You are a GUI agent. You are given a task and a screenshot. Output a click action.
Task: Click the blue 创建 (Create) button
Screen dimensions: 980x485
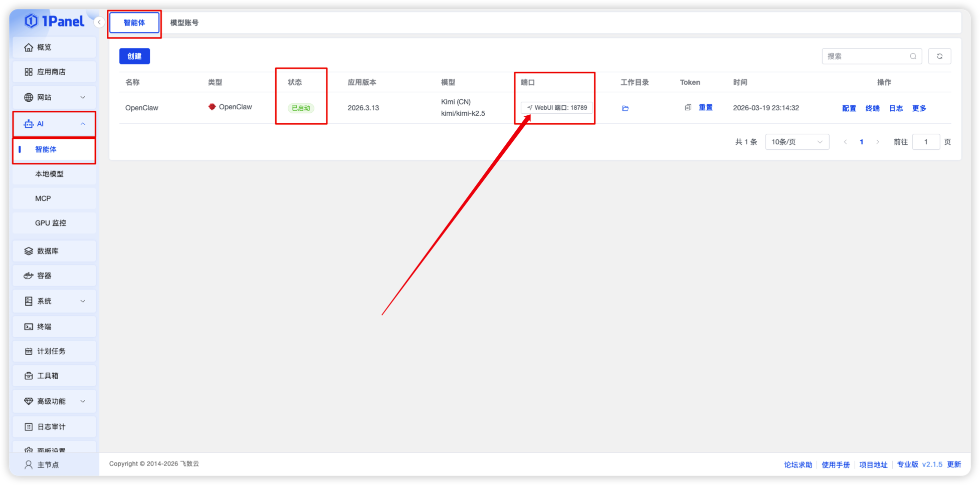point(134,56)
